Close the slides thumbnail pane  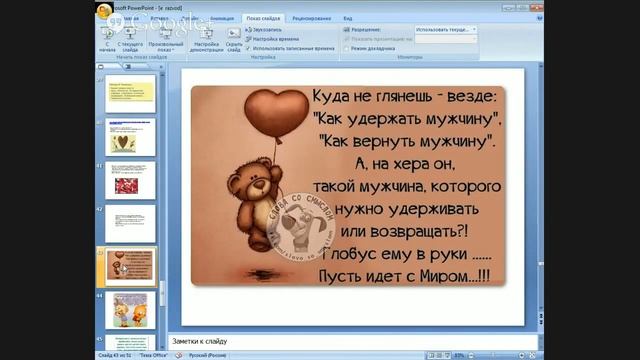click(161, 67)
